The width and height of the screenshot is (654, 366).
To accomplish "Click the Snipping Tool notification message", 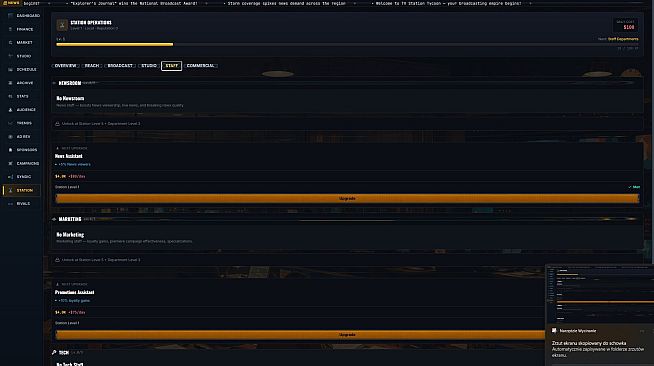I will (x=598, y=349).
